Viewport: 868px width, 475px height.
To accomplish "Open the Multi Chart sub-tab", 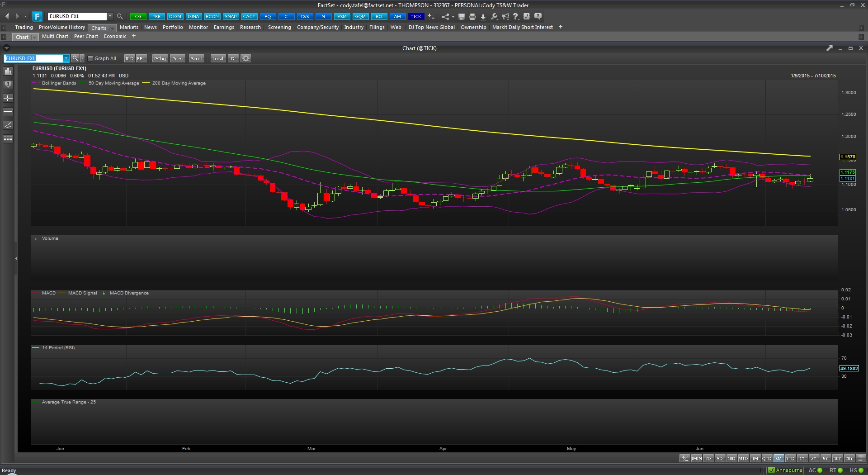I will 55,36.
